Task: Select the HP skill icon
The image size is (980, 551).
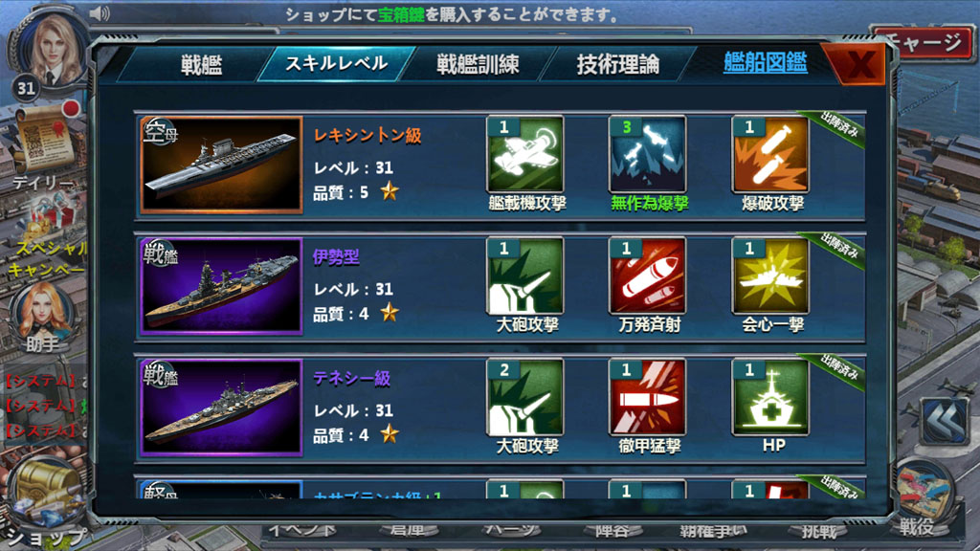Action: 770,397
